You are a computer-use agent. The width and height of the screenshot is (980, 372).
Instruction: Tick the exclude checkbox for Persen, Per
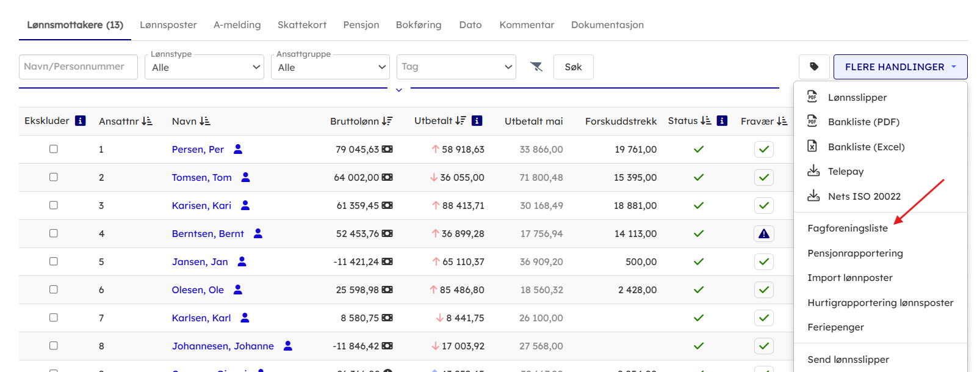click(54, 149)
